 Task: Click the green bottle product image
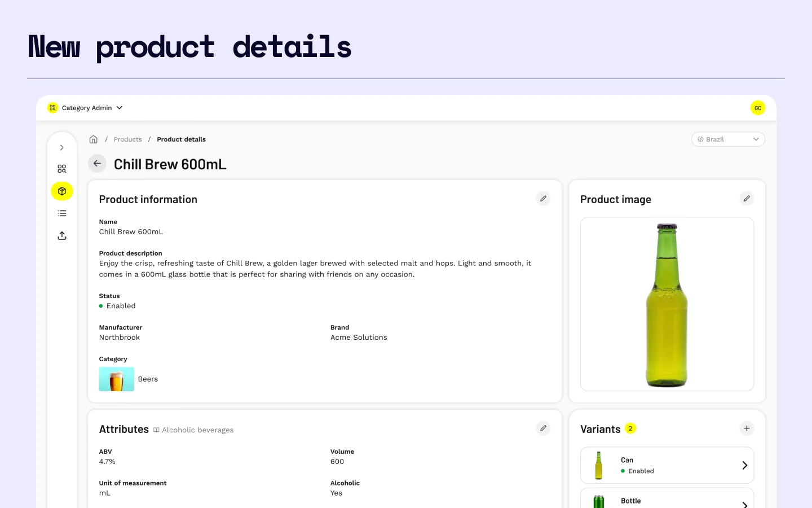tap(667, 305)
